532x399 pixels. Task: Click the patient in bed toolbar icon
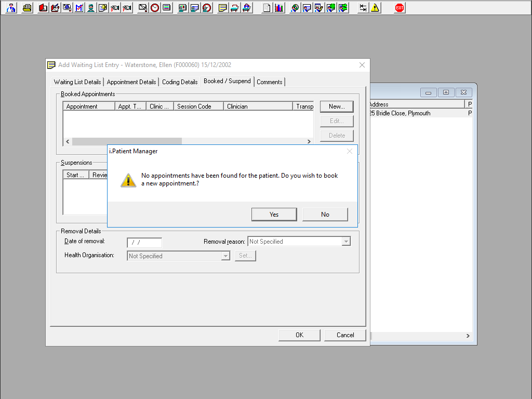coord(247,7)
